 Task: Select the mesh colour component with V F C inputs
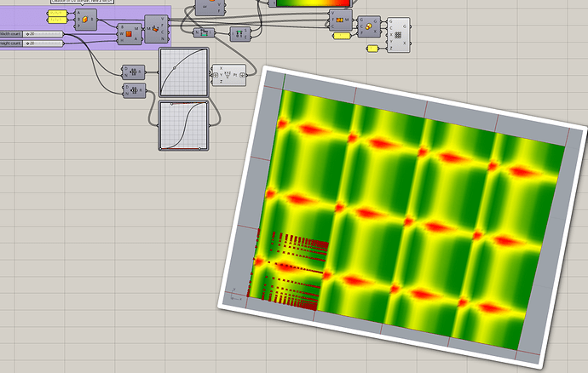[340, 20]
